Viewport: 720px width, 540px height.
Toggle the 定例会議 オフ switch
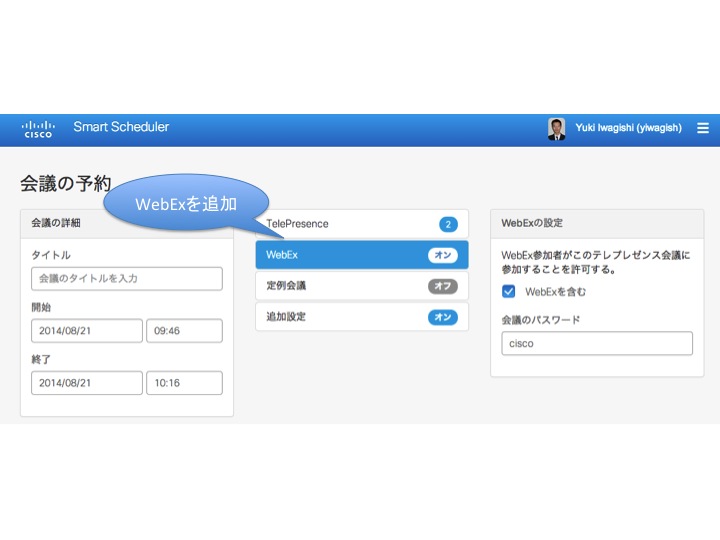[442, 286]
